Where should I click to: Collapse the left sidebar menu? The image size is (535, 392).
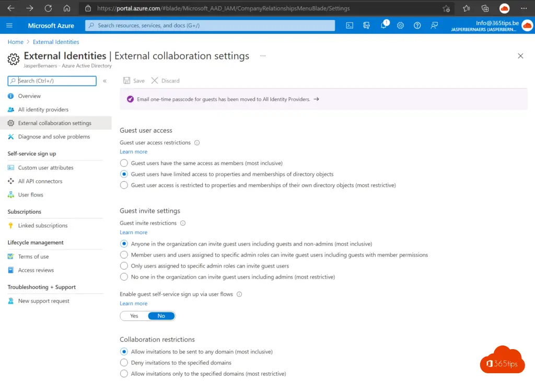(x=104, y=81)
